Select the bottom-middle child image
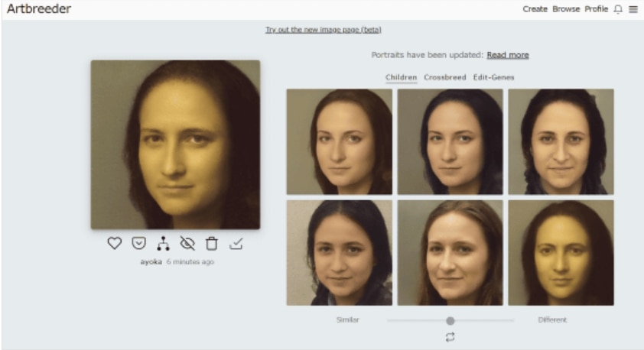The width and height of the screenshot is (644, 350). pos(450,253)
